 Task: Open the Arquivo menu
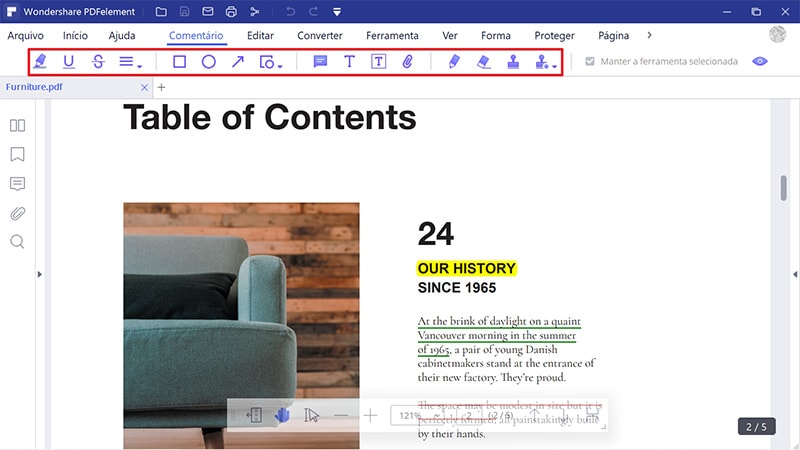point(26,36)
